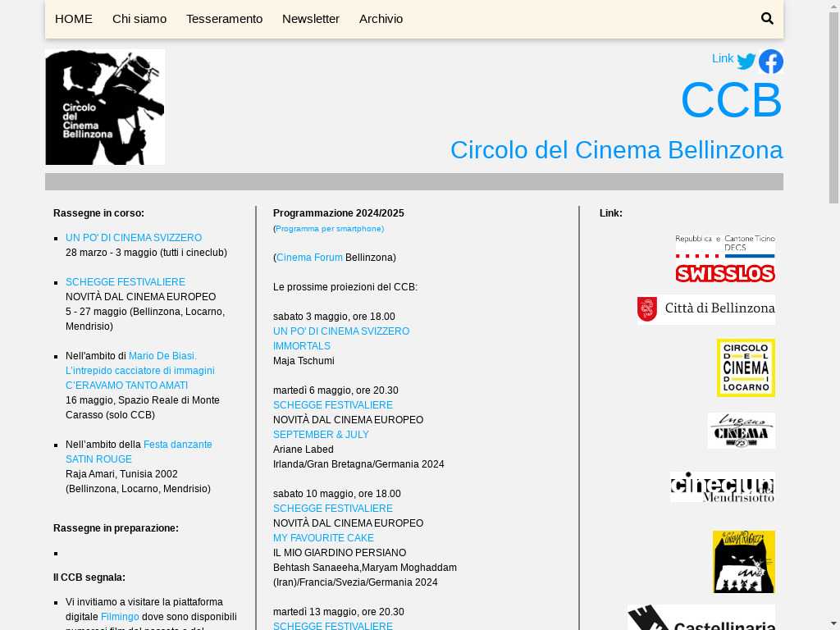
Task: Open the Chi siamo menu item
Action: click(139, 19)
